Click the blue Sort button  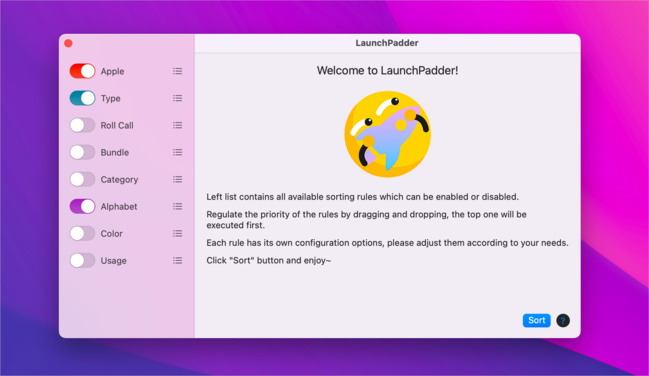pyautogui.click(x=536, y=321)
